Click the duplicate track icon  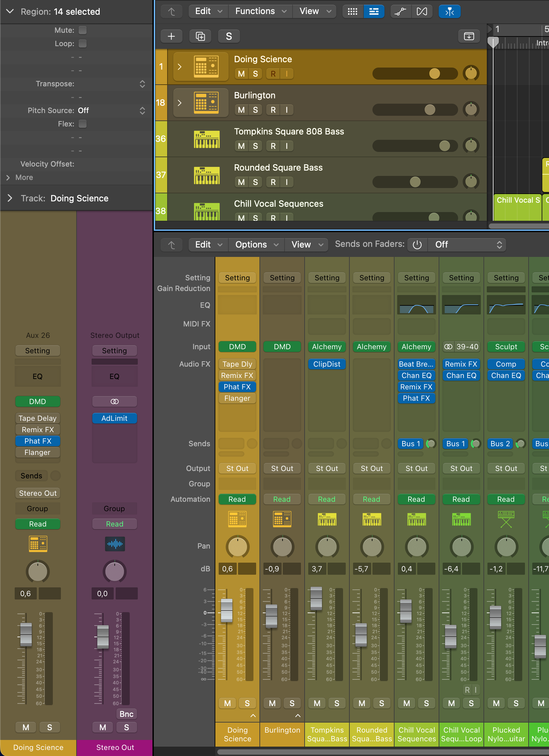tap(200, 36)
